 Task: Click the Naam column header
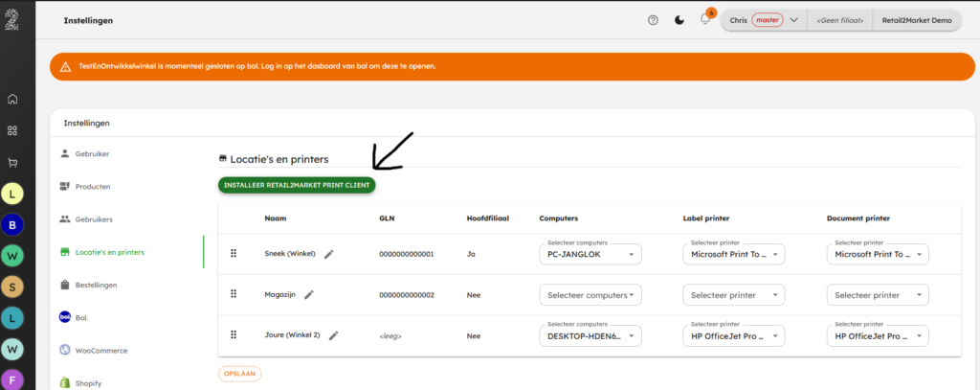[x=276, y=218]
